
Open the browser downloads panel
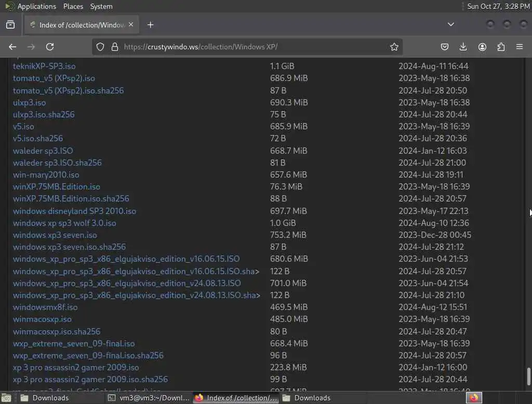[x=463, y=47]
